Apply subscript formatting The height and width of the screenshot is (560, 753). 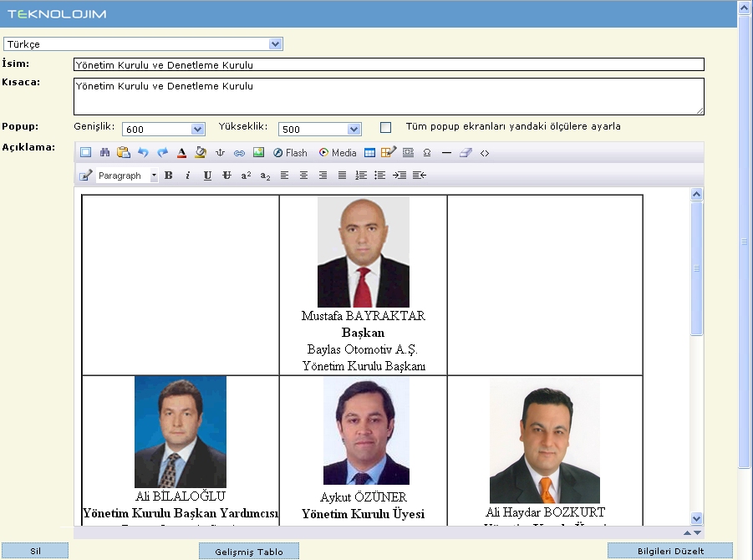pyautogui.click(x=265, y=176)
